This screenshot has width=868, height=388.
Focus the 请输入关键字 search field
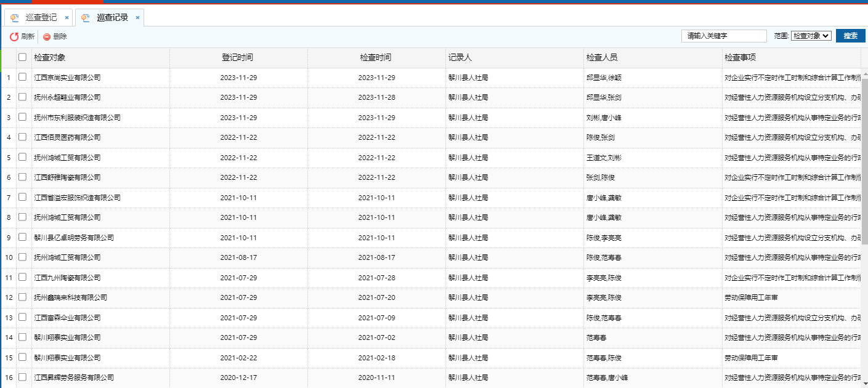click(x=723, y=36)
